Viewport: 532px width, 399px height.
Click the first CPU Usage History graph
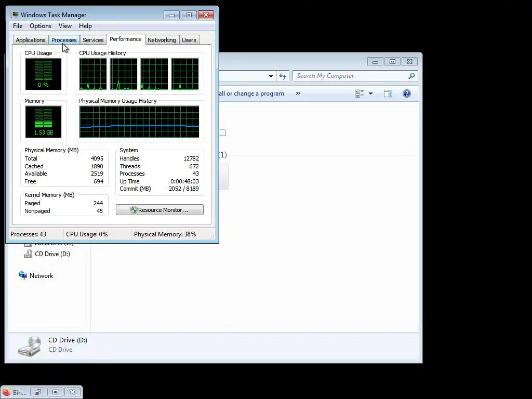(x=93, y=74)
